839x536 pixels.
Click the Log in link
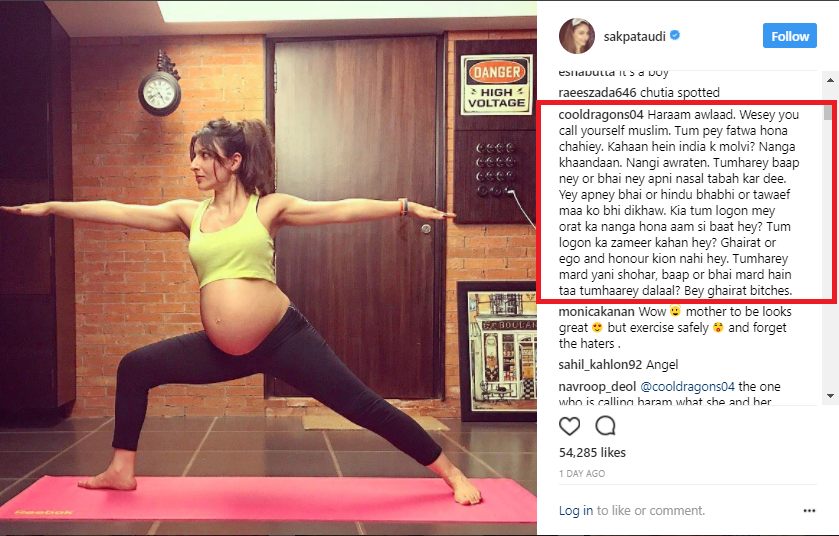(x=576, y=510)
